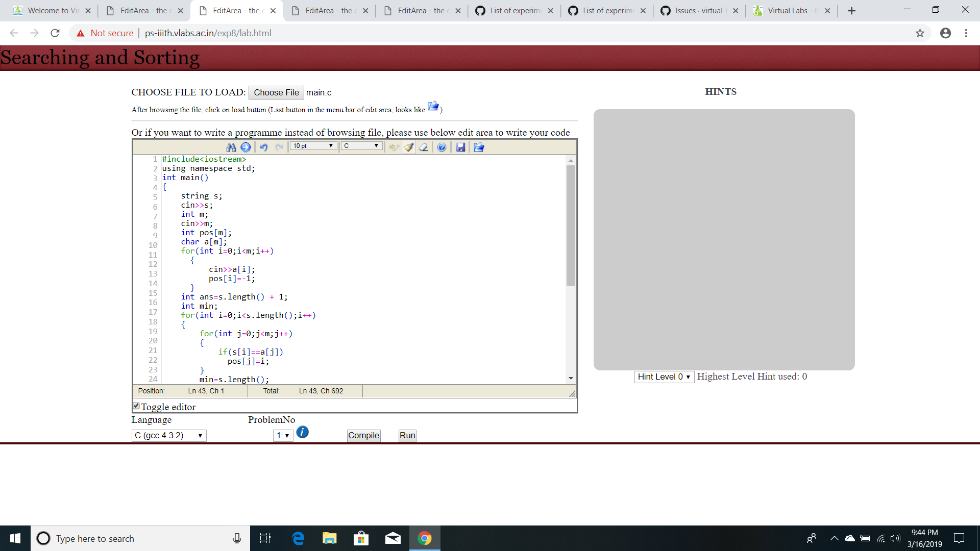This screenshot has width=980, height=551.
Task: Open the font size dropdown showing 10pt
Action: [x=313, y=146]
